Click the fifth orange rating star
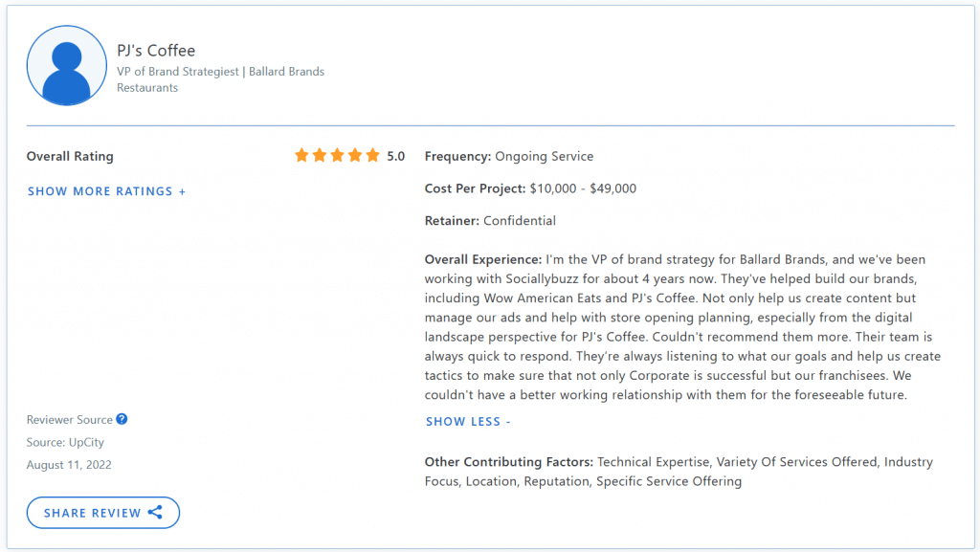980x552 pixels. pyautogui.click(x=372, y=156)
